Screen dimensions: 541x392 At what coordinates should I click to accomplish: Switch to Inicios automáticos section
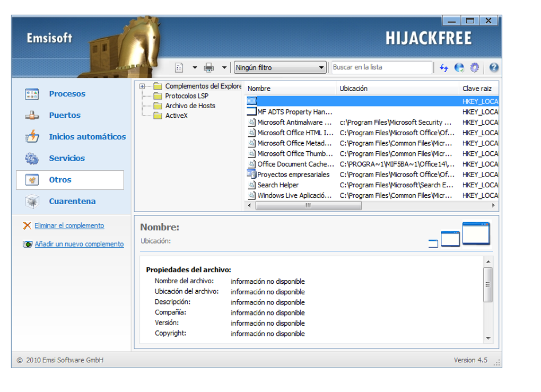(x=88, y=137)
